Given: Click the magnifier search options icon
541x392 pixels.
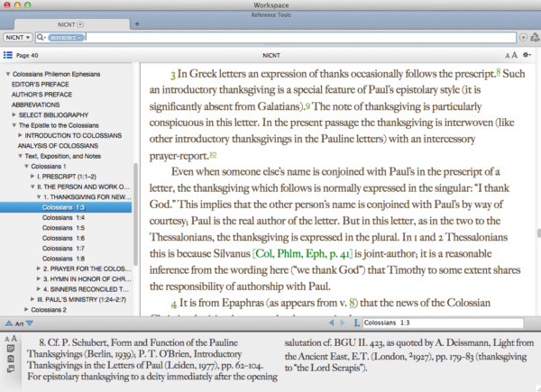Looking at the screenshot, I should [42, 38].
